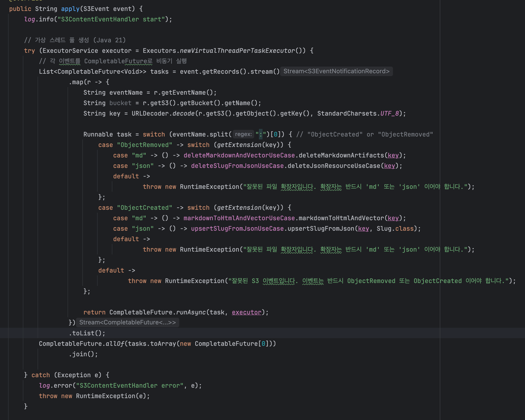Click the UTF_8 constant

point(389,113)
